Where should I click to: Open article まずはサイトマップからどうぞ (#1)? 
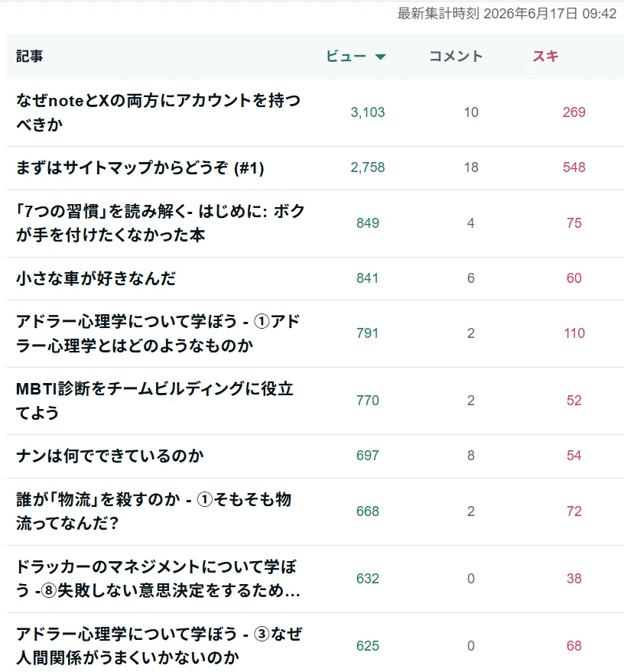point(140,167)
